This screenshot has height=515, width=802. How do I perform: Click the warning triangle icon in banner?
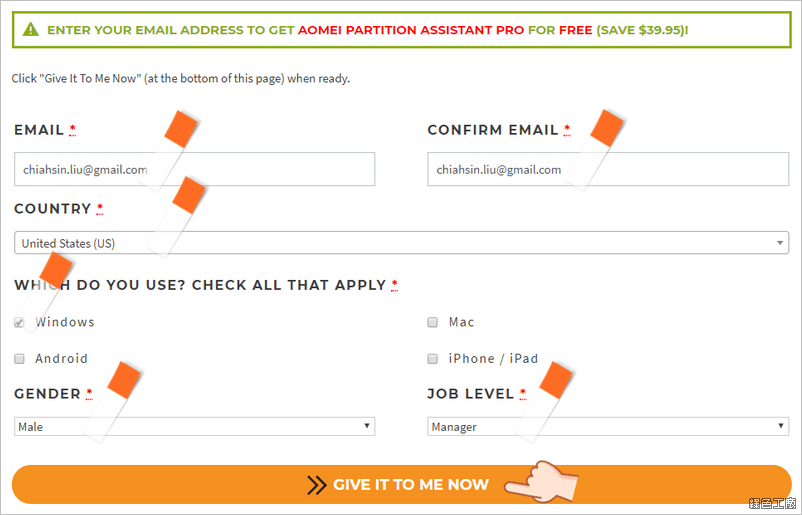tap(31, 30)
